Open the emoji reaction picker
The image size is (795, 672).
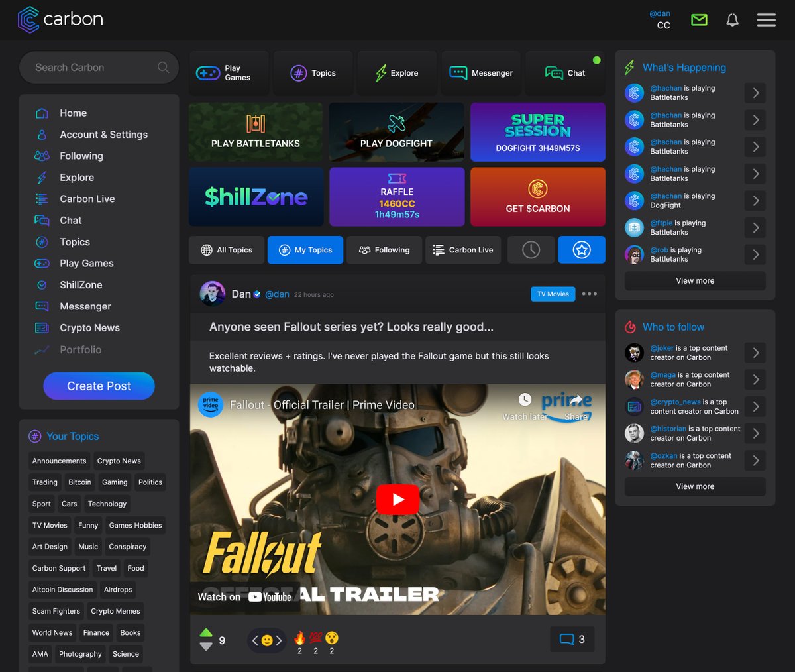[267, 640]
